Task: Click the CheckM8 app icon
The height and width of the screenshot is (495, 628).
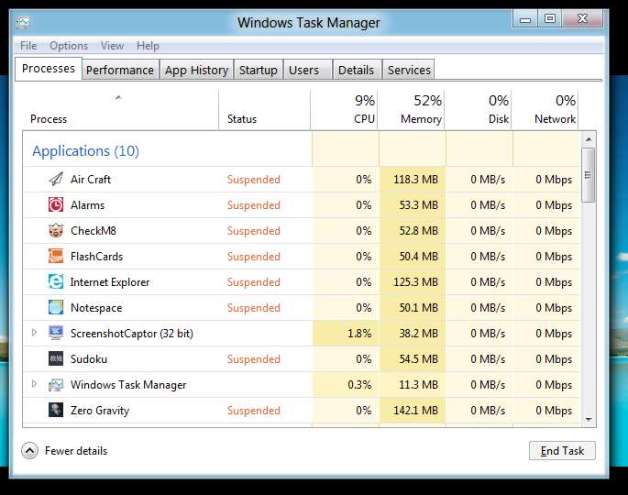Action: tap(56, 230)
